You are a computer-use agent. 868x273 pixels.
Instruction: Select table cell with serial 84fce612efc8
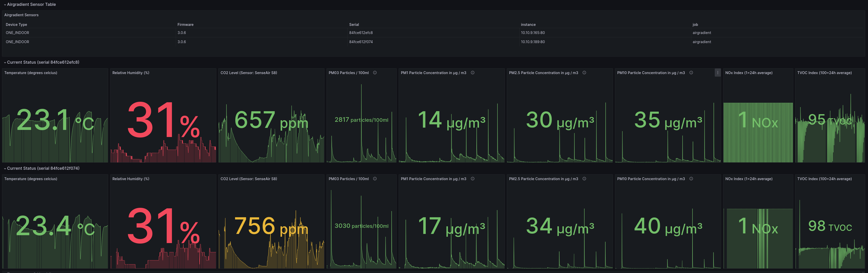click(x=361, y=33)
